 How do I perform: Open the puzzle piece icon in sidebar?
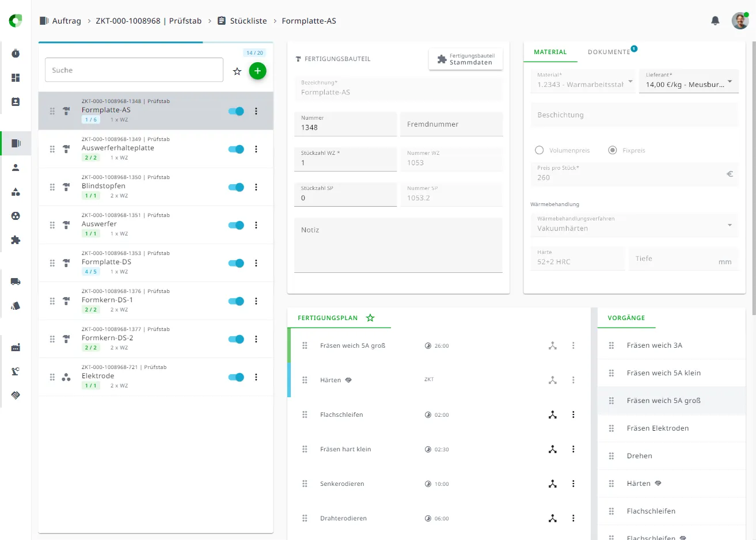16,240
